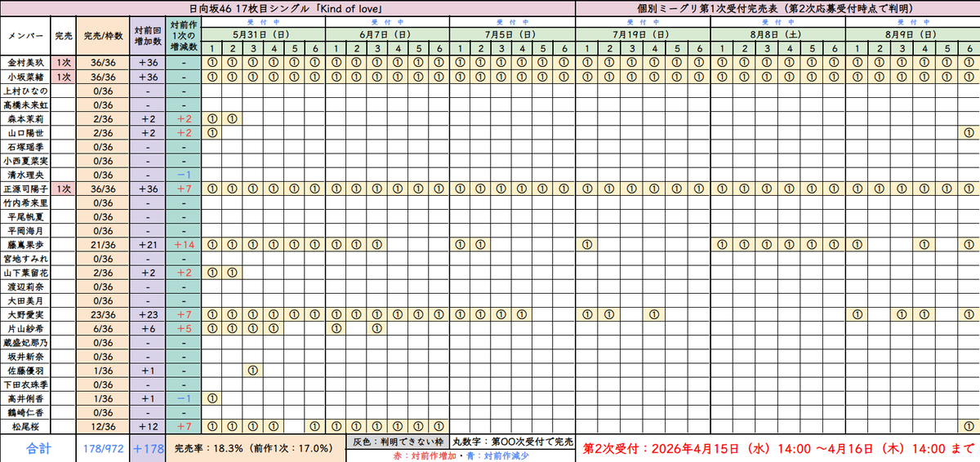
Task: Click the 23/36 value for 大野愛実
Action: pos(102,313)
